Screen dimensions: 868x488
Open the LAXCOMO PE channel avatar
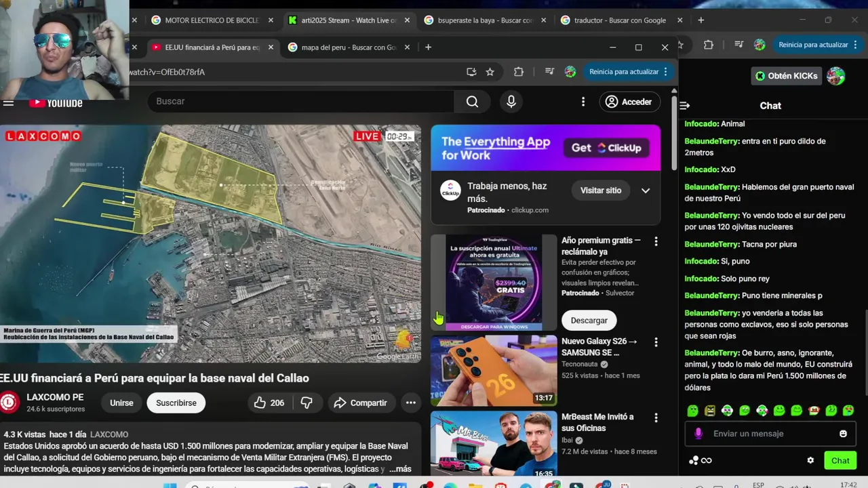[9, 403]
